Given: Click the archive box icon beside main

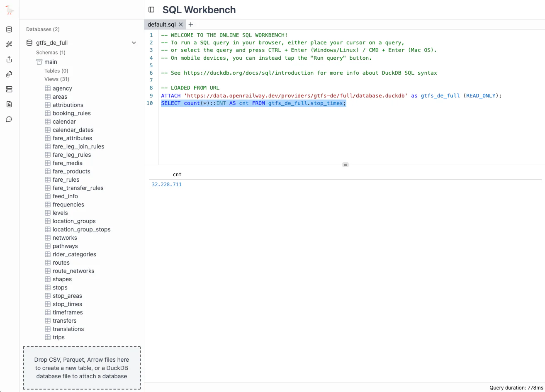Looking at the screenshot, I should point(39,62).
